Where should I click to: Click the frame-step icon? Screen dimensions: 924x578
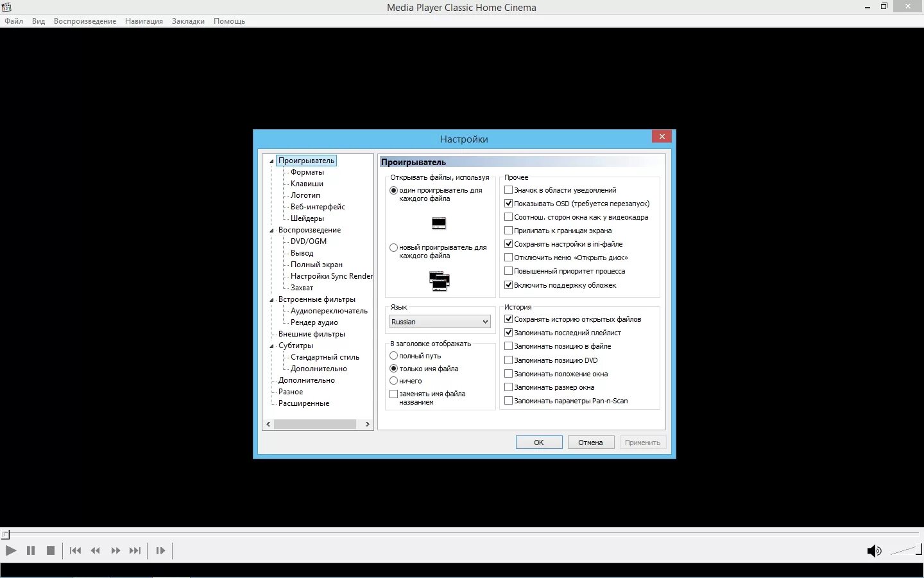pos(160,550)
